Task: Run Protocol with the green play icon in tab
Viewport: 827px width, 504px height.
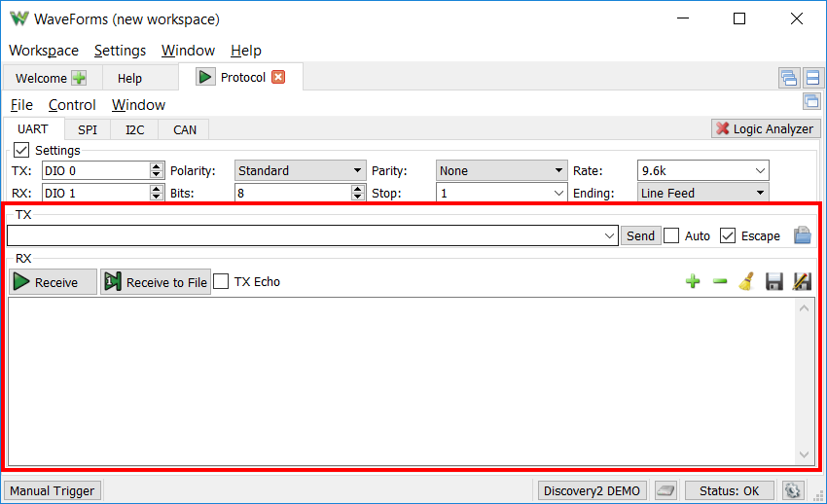Action: 205,77
